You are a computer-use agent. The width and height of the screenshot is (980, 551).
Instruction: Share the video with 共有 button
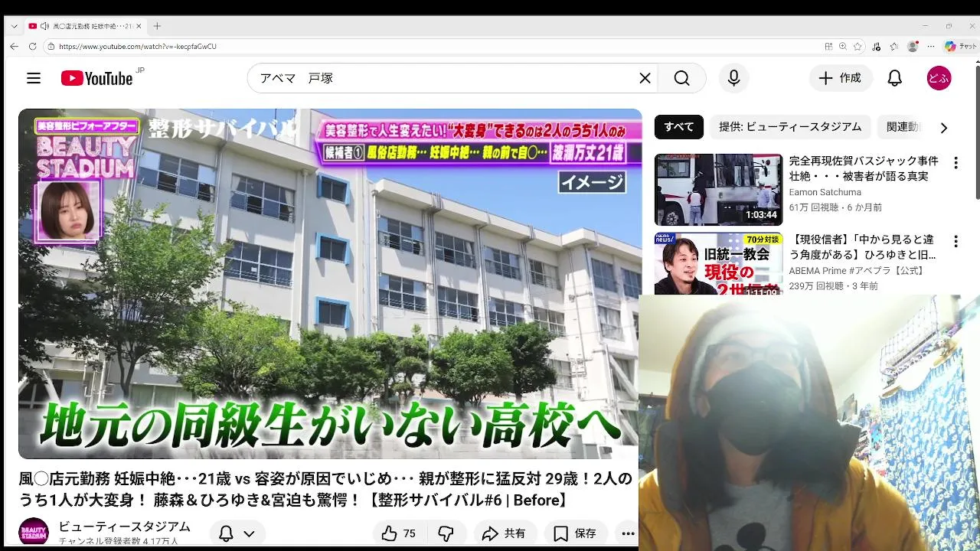coord(504,533)
